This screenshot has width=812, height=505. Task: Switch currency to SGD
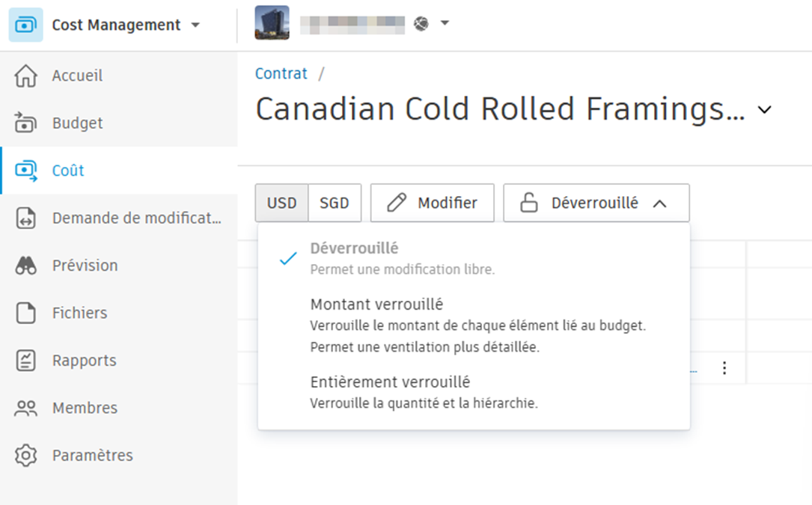(x=335, y=202)
